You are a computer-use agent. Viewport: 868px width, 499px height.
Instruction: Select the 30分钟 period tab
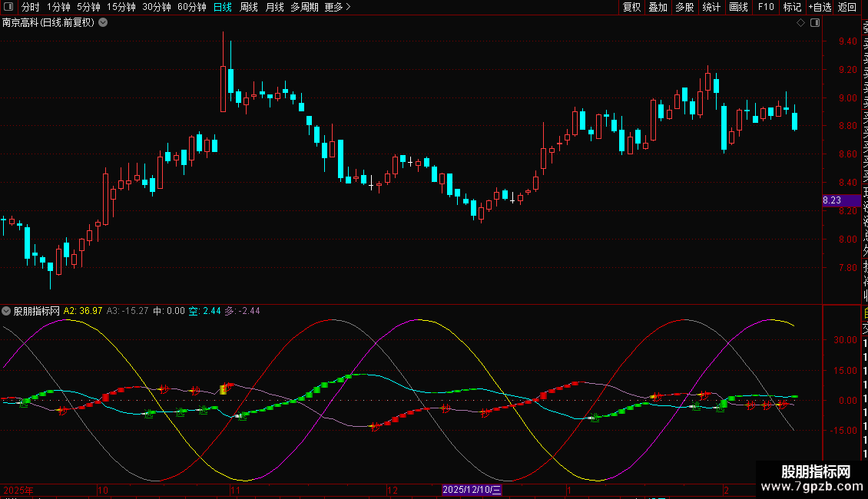click(157, 7)
